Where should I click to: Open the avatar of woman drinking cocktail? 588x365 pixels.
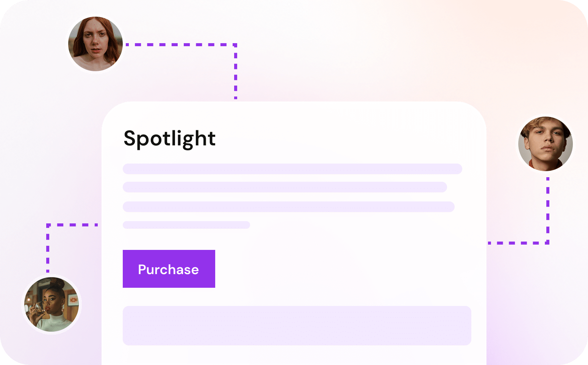click(52, 304)
